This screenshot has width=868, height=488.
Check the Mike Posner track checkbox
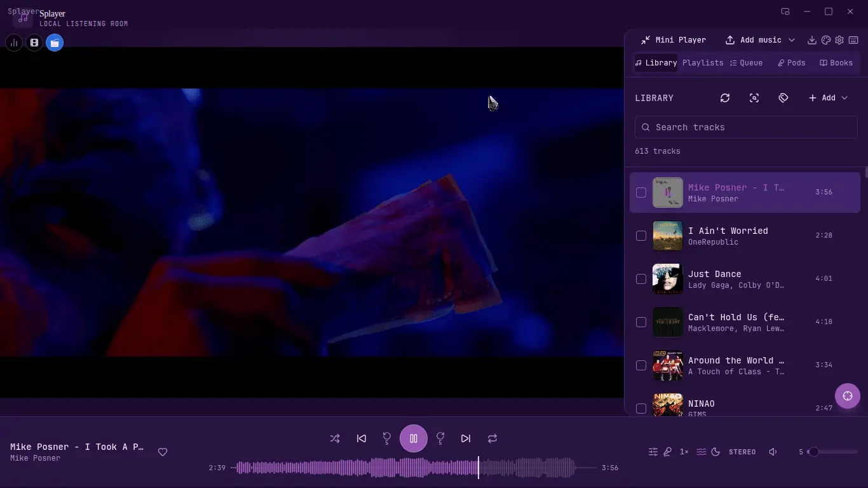(641, 193)
